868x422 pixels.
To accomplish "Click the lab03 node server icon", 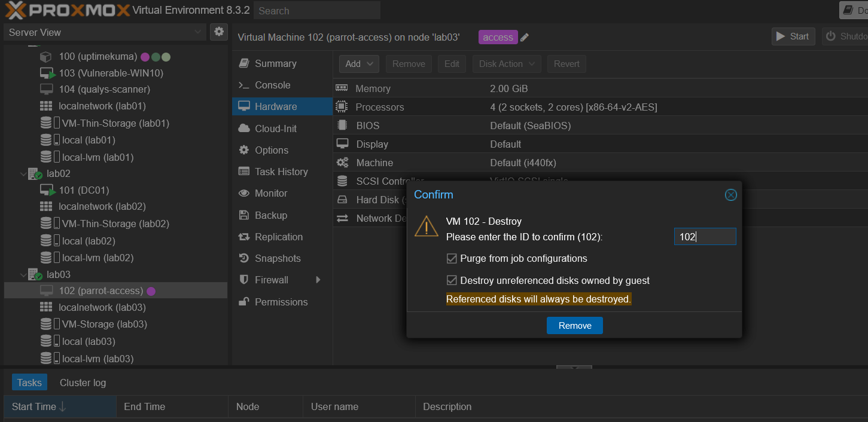I will coord(35,275).
